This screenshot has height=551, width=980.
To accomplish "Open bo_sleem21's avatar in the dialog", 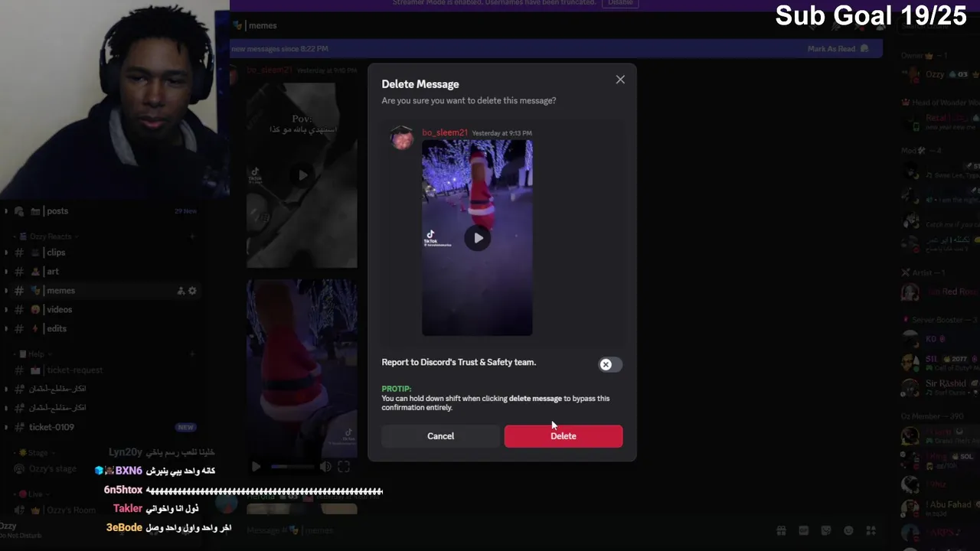I will [402, 138].
